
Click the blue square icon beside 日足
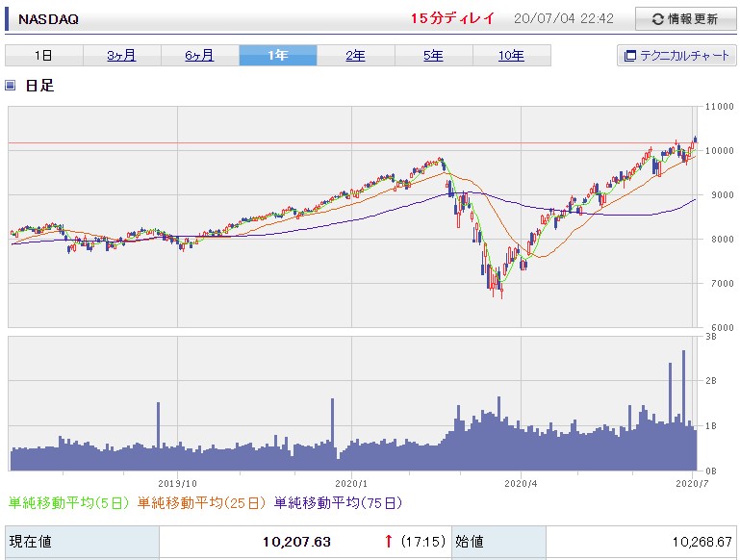point(10,86)
